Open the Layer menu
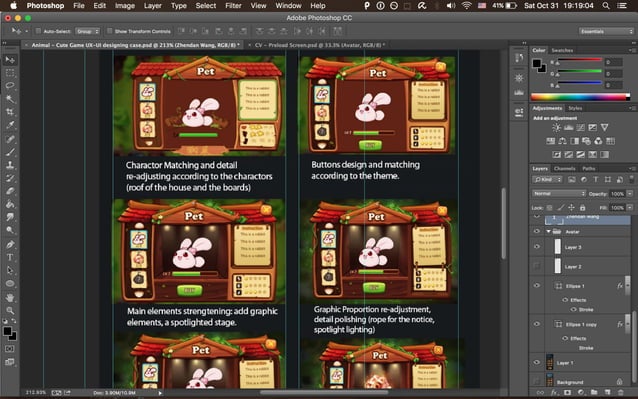Image resolution: width=638 pixels, height=399 pixels. tap(153, 6)
